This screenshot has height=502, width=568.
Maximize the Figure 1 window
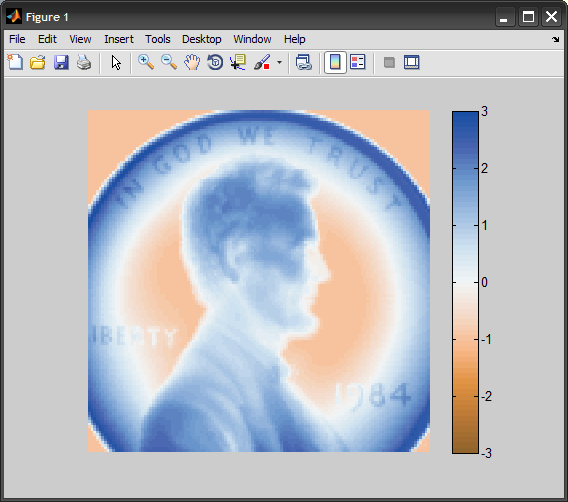pos(528,17)
